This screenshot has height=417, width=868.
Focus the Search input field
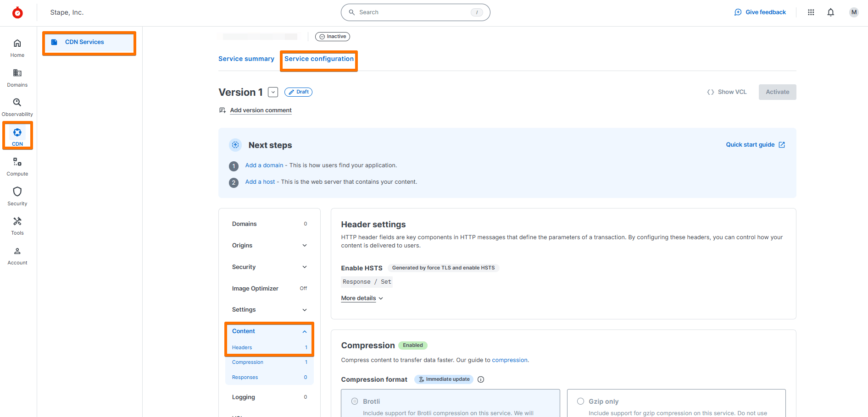coord(415,12)
